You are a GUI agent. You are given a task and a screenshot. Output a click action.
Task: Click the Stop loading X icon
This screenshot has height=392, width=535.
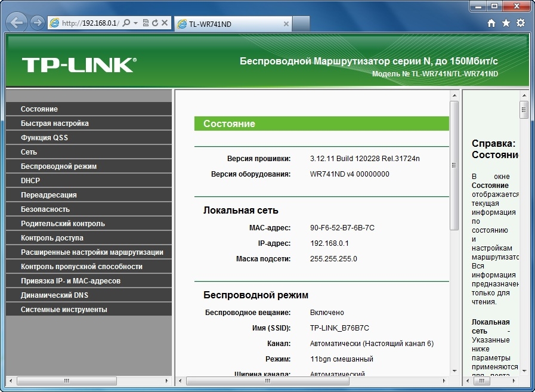click(165, 23)
